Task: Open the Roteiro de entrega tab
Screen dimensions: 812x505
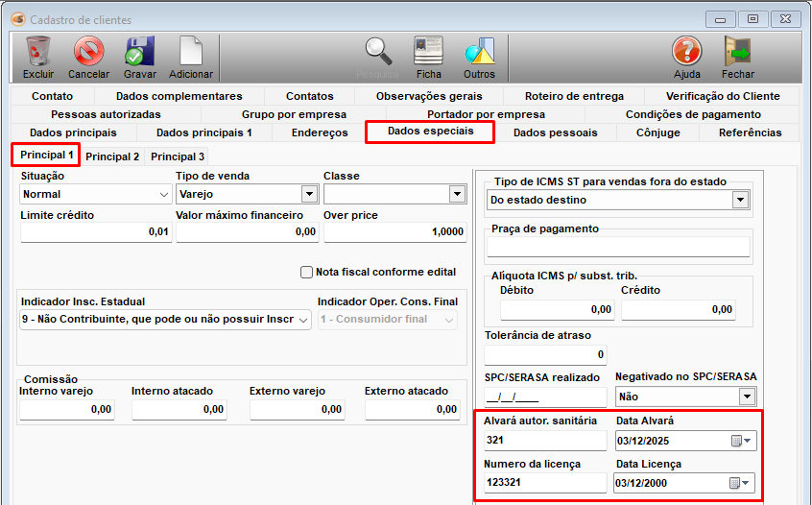Action: point(574,96)
